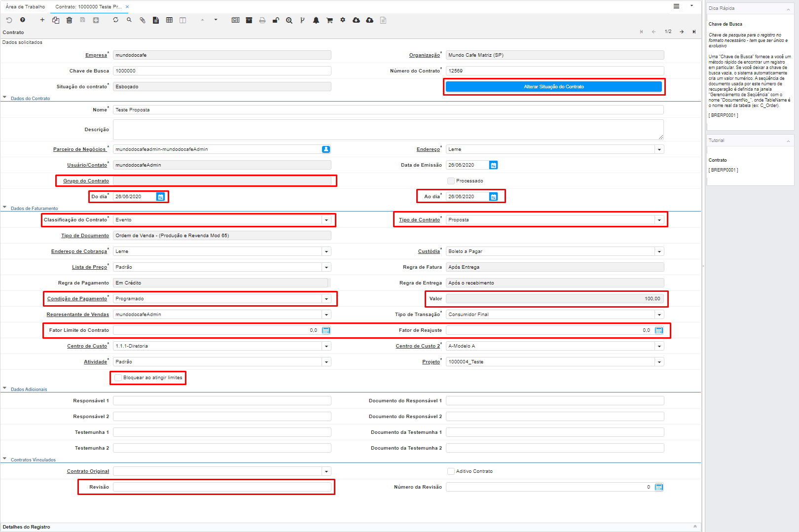Image resolution: width=799 pixels, height=532 pixels.
Task: Click the New Record plus icon
Action: [42, 20]
